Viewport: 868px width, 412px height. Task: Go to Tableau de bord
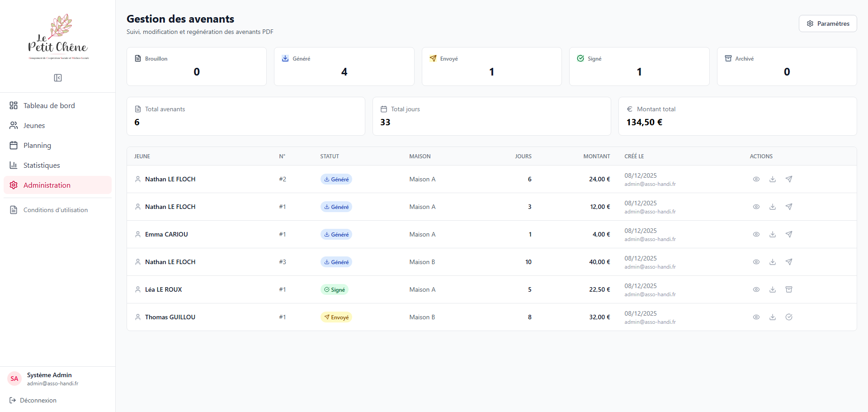click(x=57, y=105)
